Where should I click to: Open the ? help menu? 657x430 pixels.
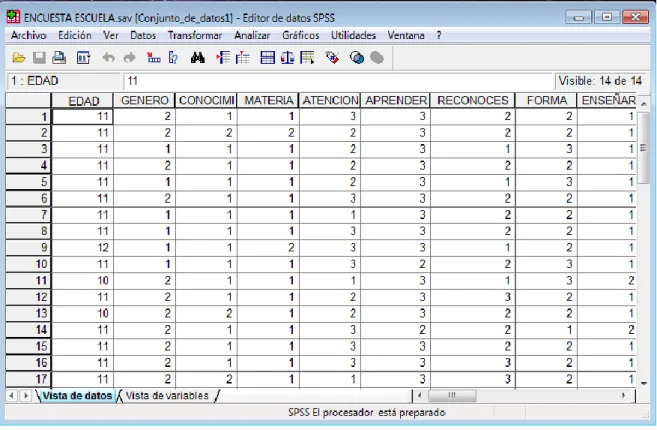(x=439, y=35)
